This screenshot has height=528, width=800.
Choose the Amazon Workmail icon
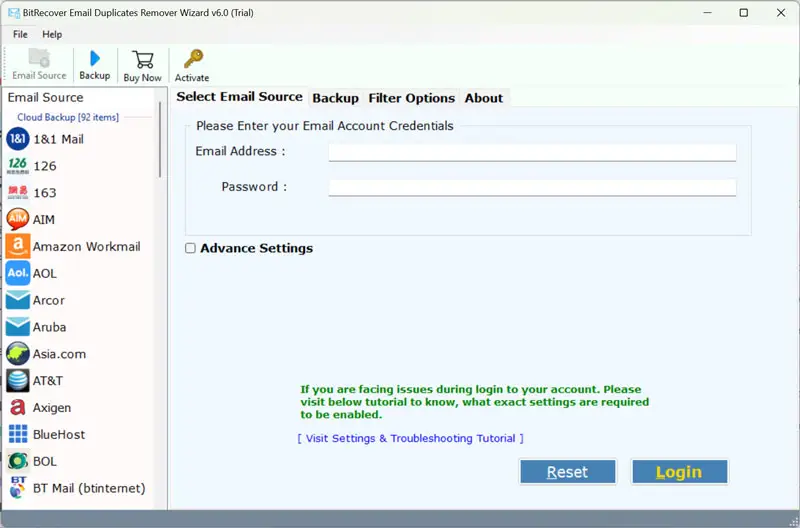tap(18, 246)
